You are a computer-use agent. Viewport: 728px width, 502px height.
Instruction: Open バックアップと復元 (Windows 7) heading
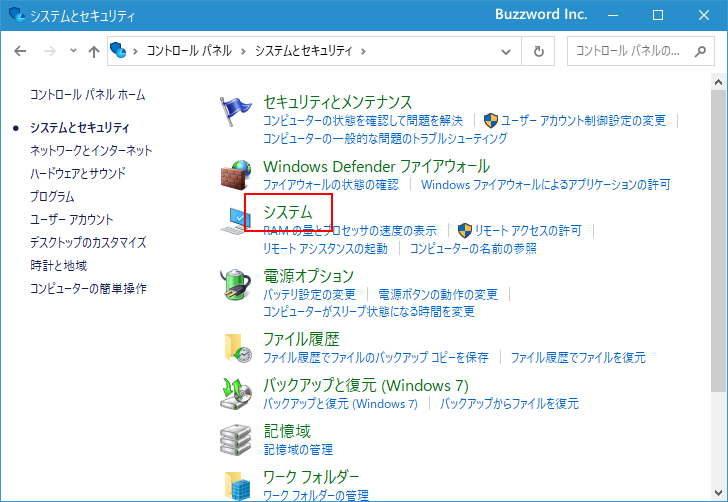pos(366,385)
